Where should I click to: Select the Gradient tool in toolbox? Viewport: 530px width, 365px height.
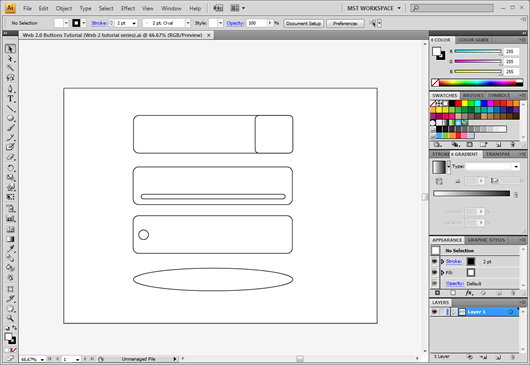(10, 239)
